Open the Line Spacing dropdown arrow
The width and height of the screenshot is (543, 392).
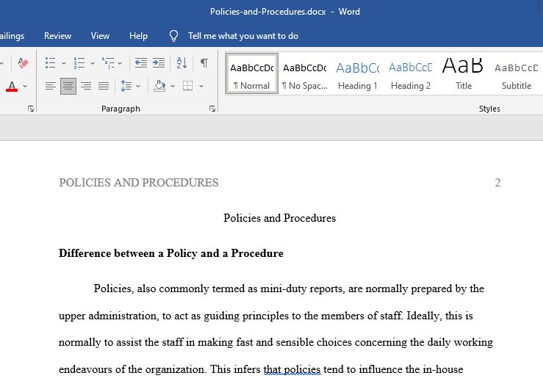pyautogui.click(x=138, y=86)
